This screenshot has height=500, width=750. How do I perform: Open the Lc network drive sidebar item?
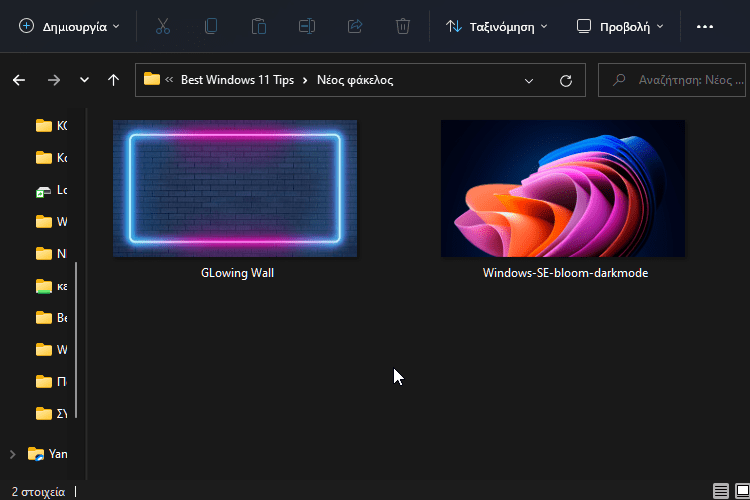point(51,190)
